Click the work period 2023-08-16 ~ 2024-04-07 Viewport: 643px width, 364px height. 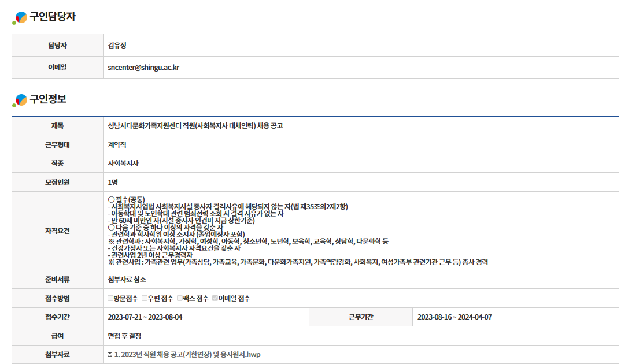(454, 317)
